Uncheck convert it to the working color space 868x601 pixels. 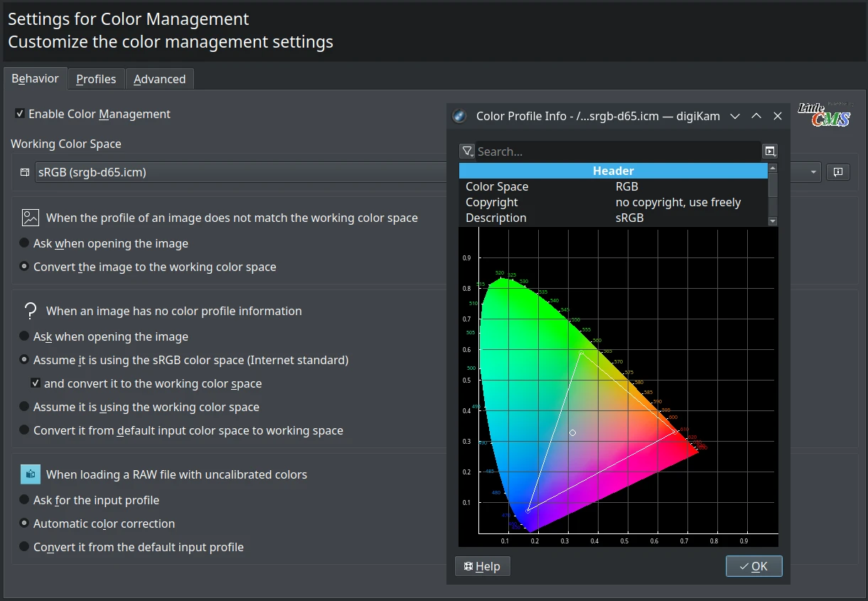click(x=35, y=383)
